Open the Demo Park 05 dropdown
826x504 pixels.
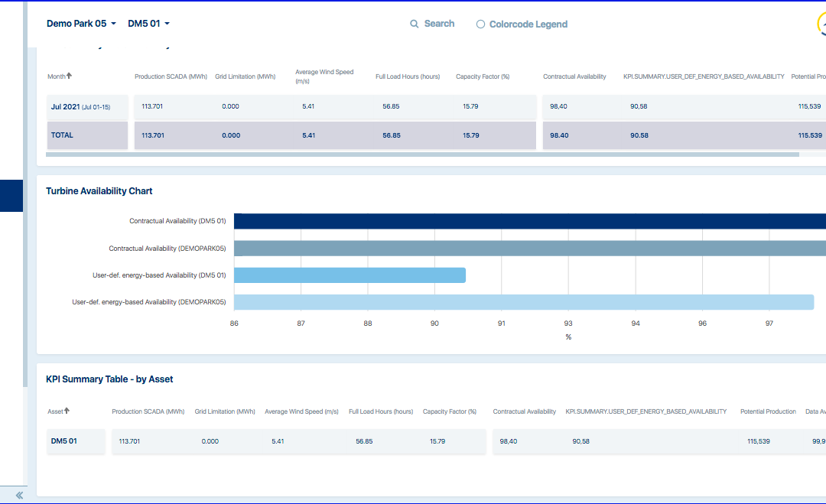pyautogui.click(x=81, y=24)
